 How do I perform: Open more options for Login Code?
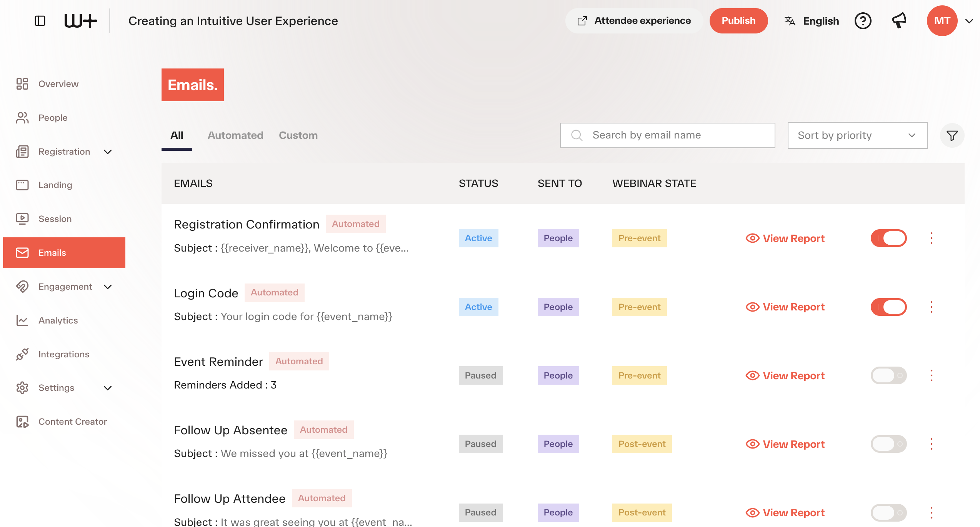pyautogui.click(x=932, y=307)
